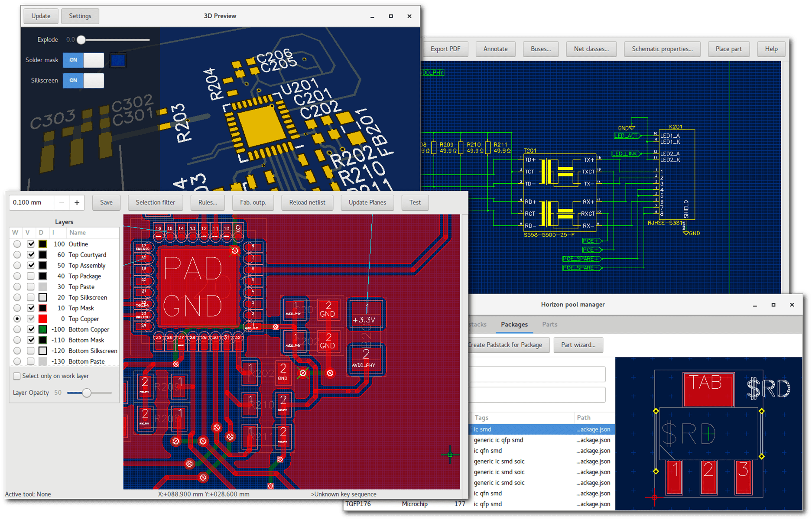Switch to the Parts tab
This screenshot has width=812, height=520.
tap(549, 325)
